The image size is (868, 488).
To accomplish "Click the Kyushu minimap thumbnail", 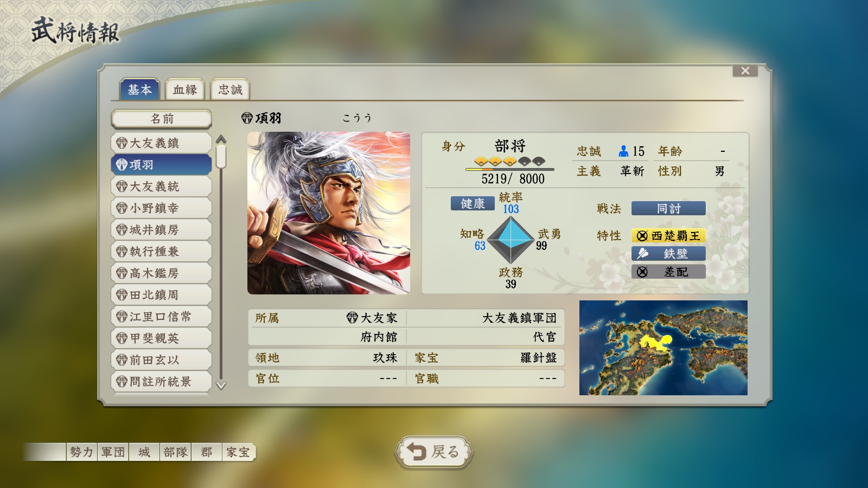I will (x=663, y=348).
